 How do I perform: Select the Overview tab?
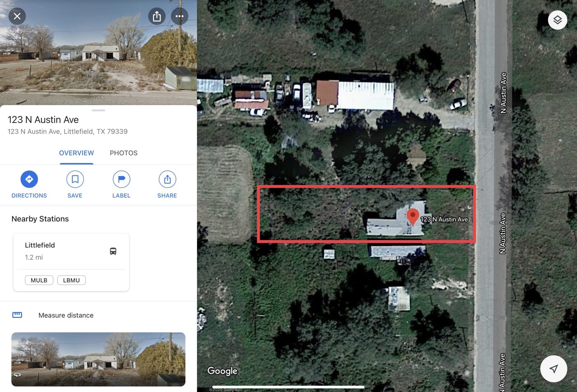pyautogui.click(x=76, y=153)
